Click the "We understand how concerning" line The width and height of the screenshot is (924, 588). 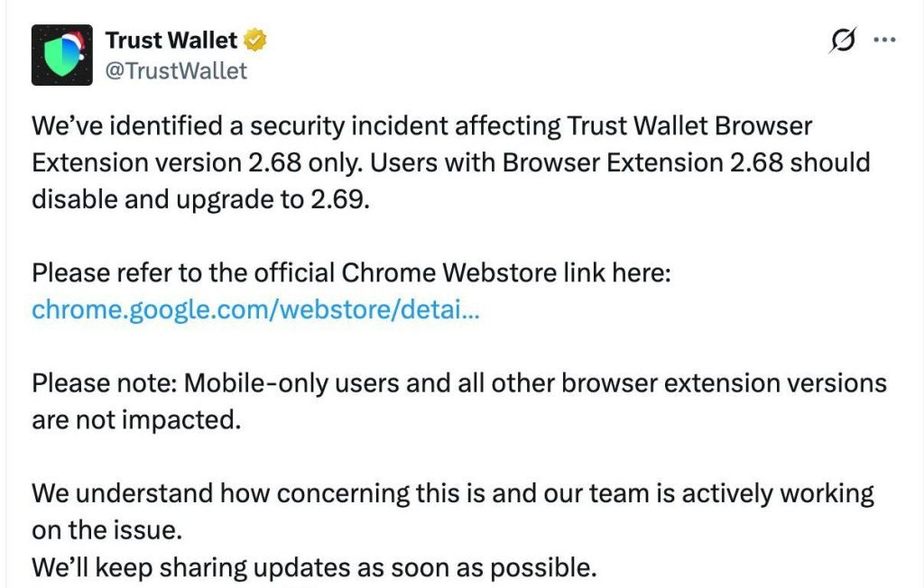point(453,493)
